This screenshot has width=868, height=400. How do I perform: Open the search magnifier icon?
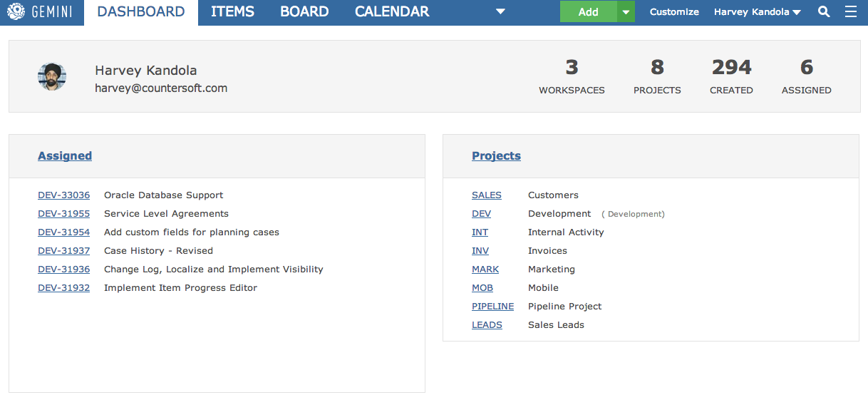click(824, 12)
